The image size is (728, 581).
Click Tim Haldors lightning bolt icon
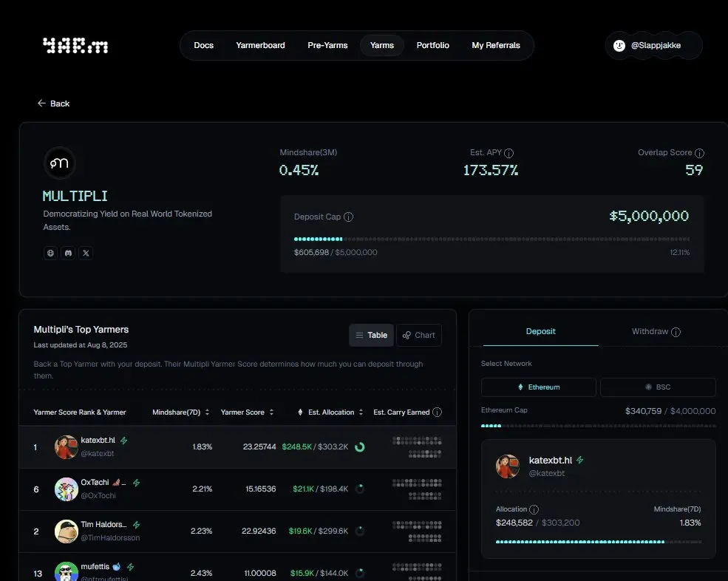(136, 525)
